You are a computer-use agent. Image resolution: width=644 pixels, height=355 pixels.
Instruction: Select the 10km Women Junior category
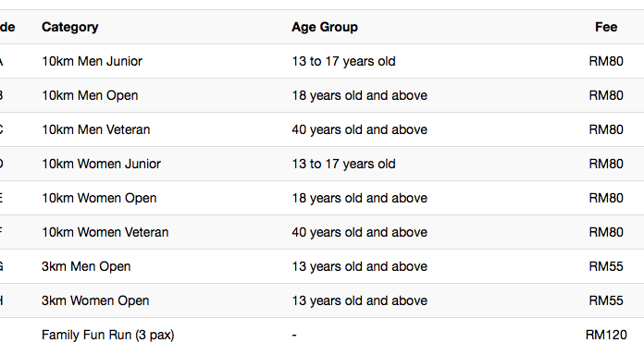pyautogui.click(x=101, y=164)
